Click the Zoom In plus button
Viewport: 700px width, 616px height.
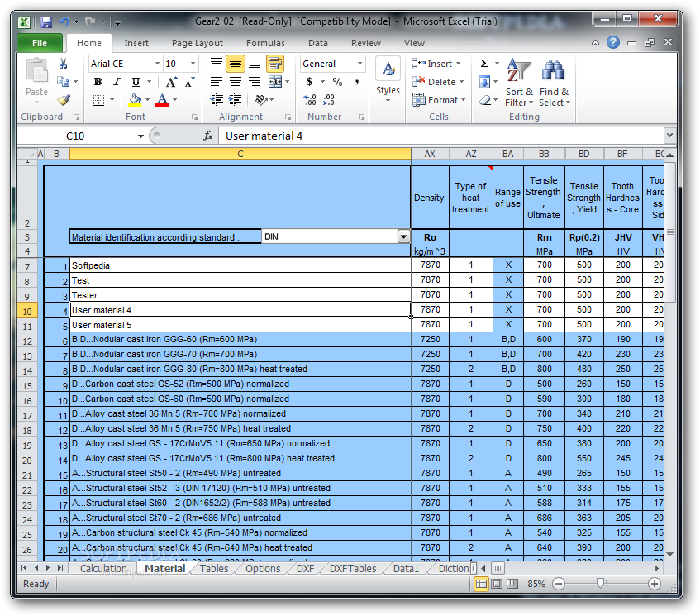click(x=654, y=584)
